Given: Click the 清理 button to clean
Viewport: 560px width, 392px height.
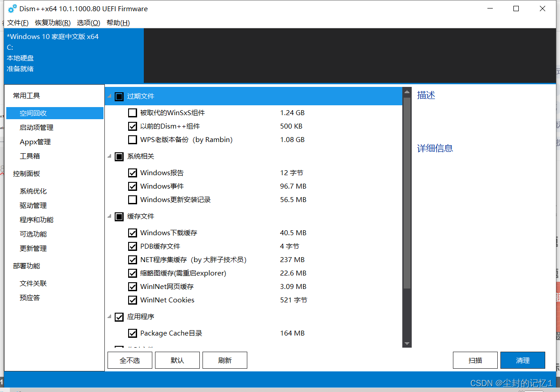Looking at the screenshot, I should click(522, 360).
